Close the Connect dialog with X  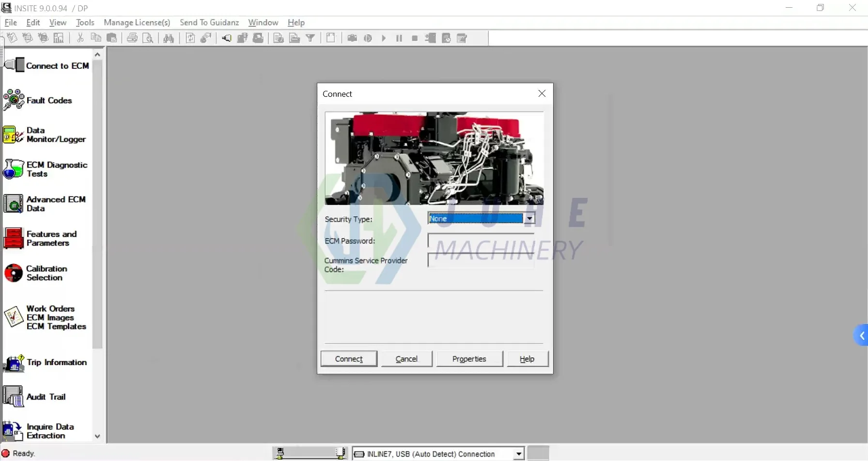(x=542, y=93)
